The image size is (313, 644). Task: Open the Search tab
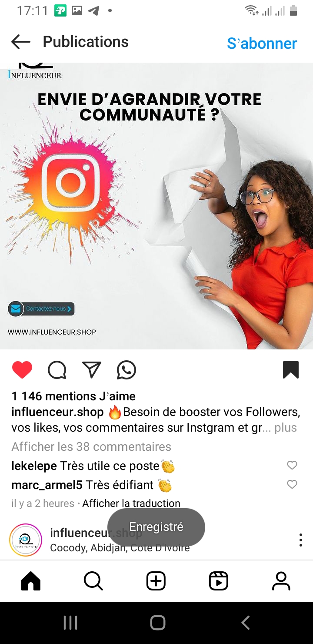[x=93, y=581]
